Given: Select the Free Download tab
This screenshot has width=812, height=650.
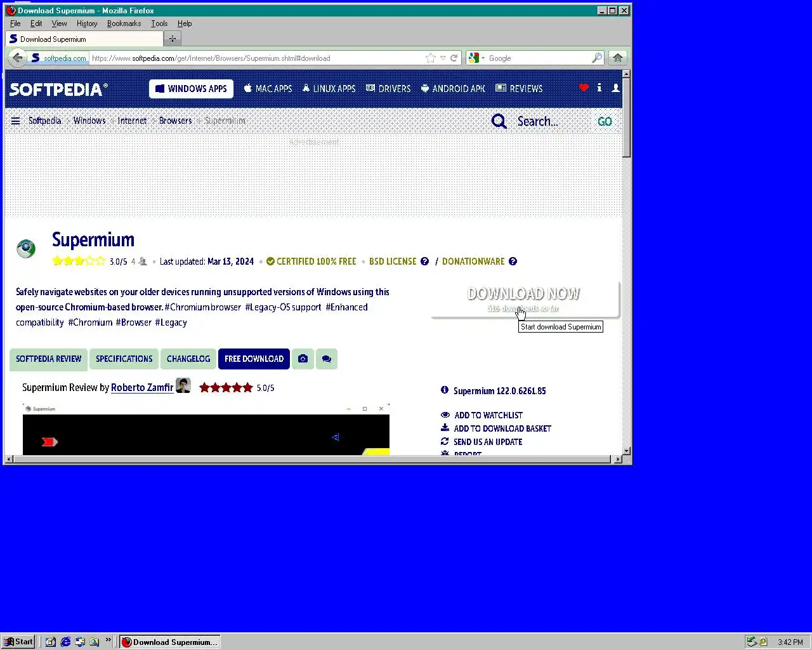Looking at the screenshot, I should pyautogui.click(x=254, y=359).
